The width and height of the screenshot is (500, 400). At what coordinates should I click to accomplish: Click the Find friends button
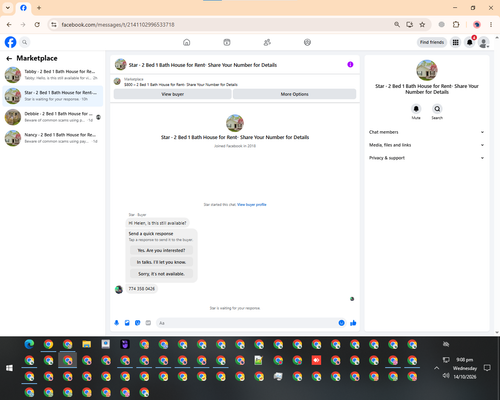click(x=432, y=42)
